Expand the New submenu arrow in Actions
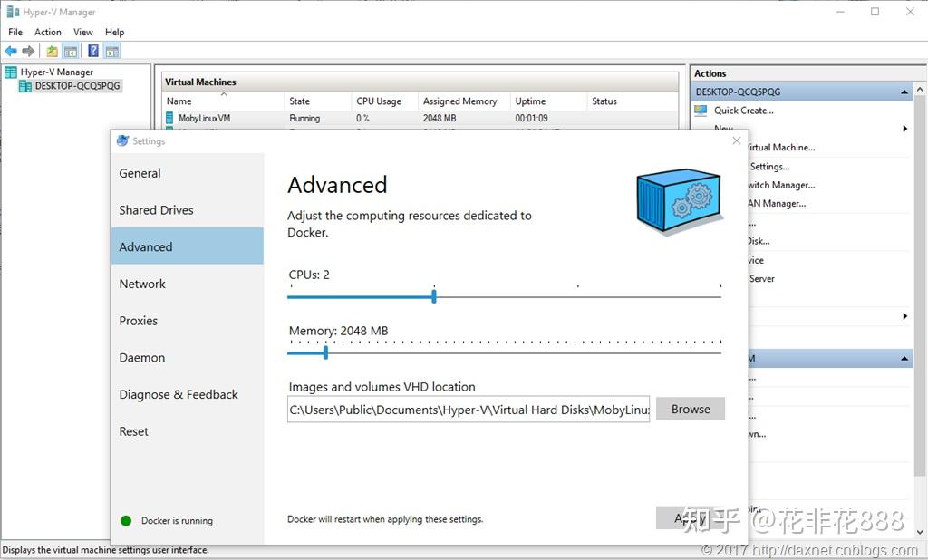The height and width of the screenshot is (560, 928). click(x=905, y=129)
